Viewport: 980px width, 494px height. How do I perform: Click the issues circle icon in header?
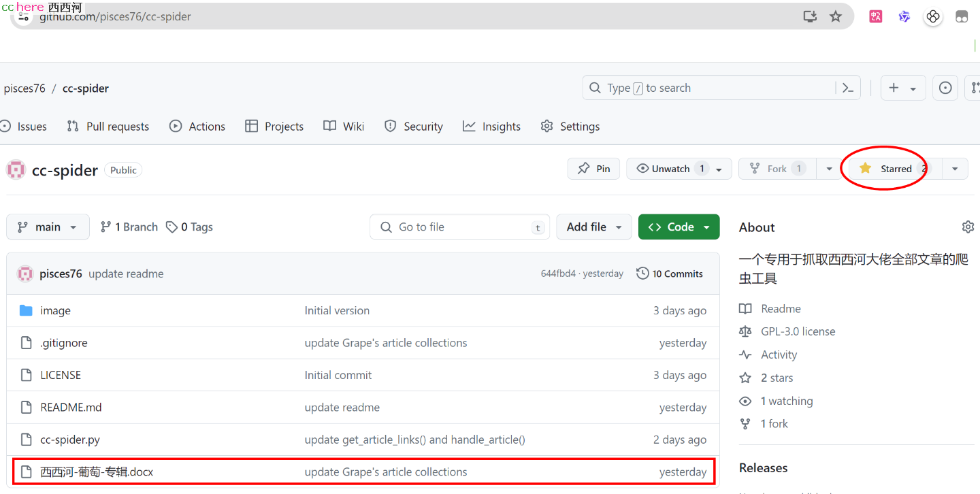tap(945, 88)
